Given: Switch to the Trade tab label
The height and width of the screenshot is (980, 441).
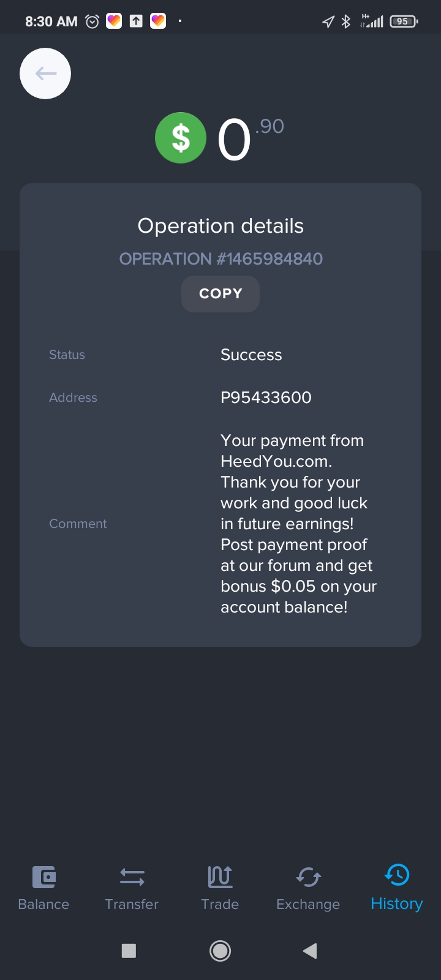Looking at the screenshot, I should 220,905.
